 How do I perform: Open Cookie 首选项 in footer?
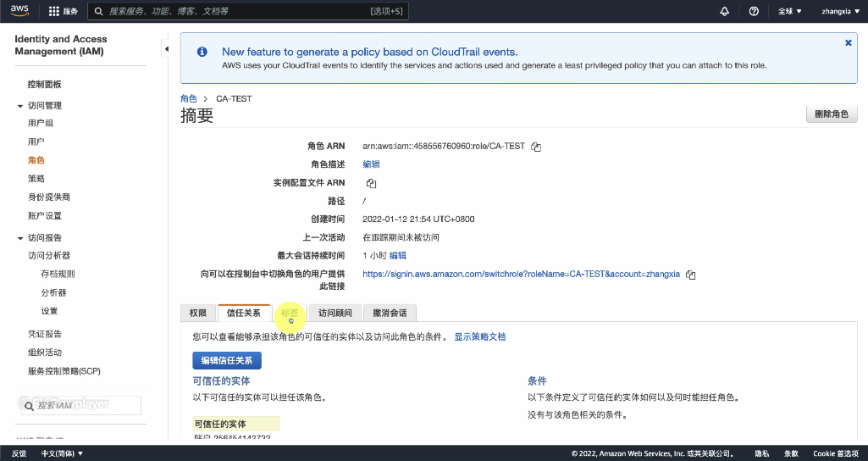[x=836, y=453]
